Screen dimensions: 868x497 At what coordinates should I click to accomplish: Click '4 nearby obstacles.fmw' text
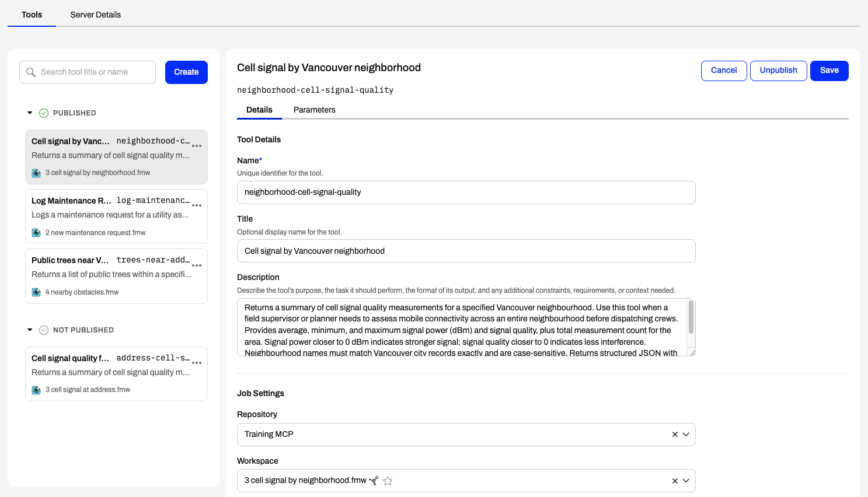click(x=82, y=292)
